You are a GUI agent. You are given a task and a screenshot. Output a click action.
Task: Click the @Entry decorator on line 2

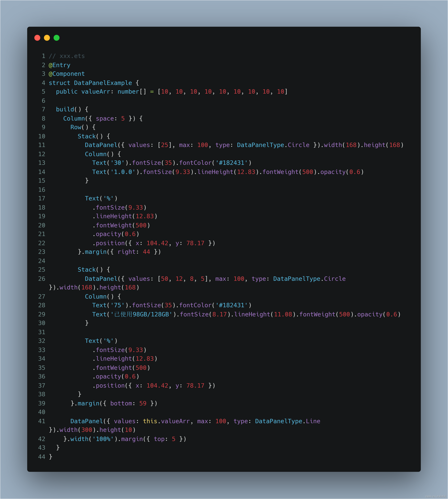[60, 65]
